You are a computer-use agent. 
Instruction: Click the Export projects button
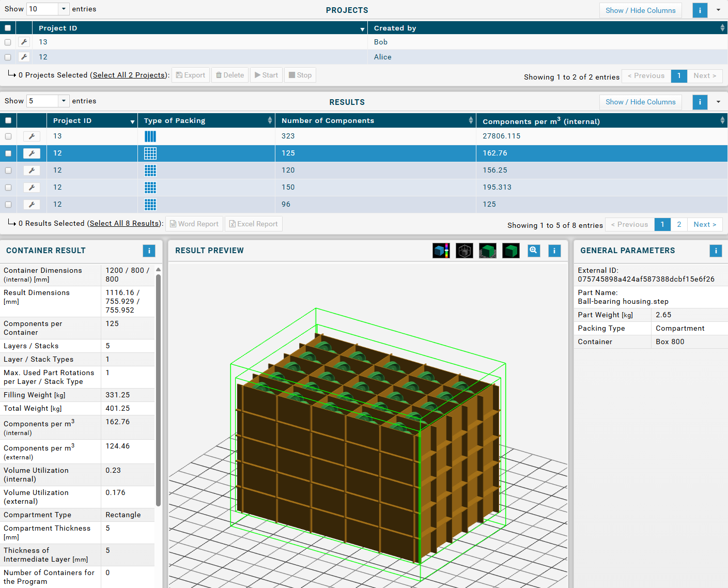point(191,75)
